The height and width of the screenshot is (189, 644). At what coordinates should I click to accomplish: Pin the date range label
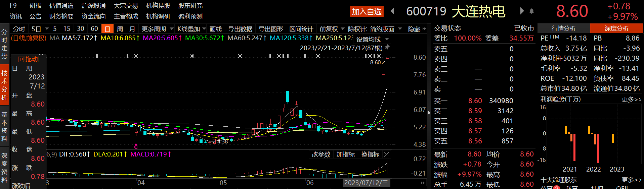point(387,47)
